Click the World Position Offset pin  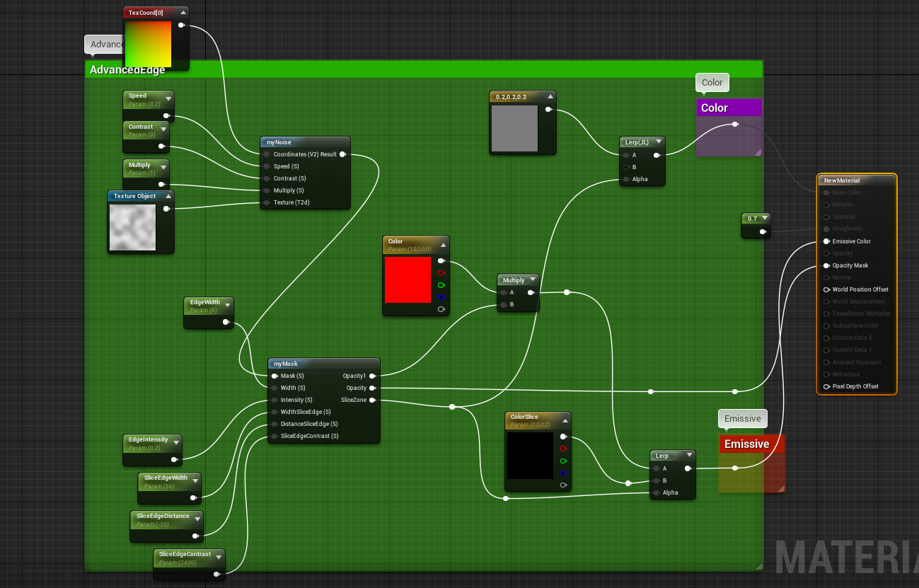point(826,289)
